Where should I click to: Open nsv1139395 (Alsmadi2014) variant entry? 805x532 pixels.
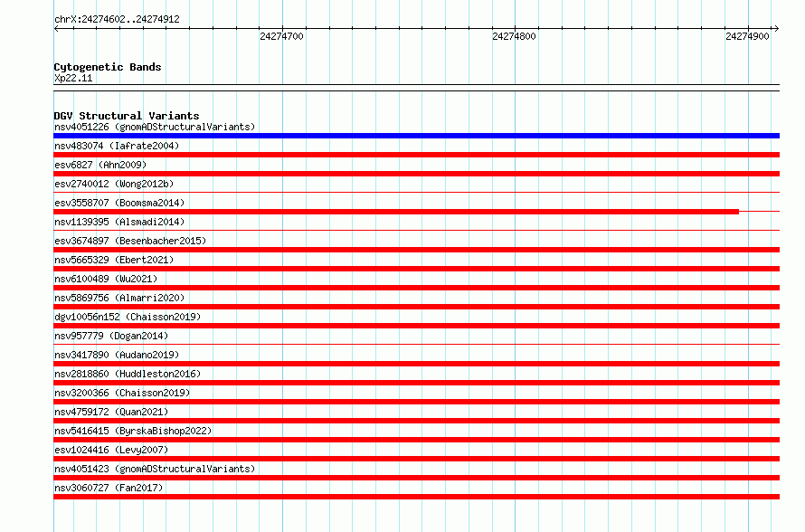(x=119, y=222)
